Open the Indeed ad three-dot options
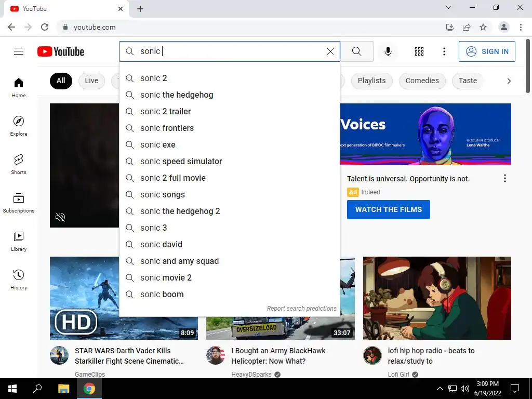The width and height of the screenshot is (532, 399). [x=505, y=179]
